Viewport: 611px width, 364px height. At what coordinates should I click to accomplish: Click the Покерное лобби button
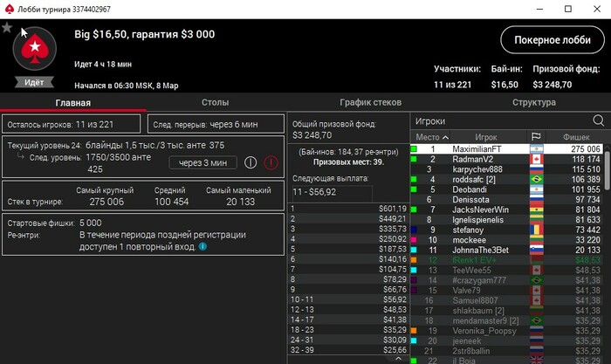click(553, 40)
